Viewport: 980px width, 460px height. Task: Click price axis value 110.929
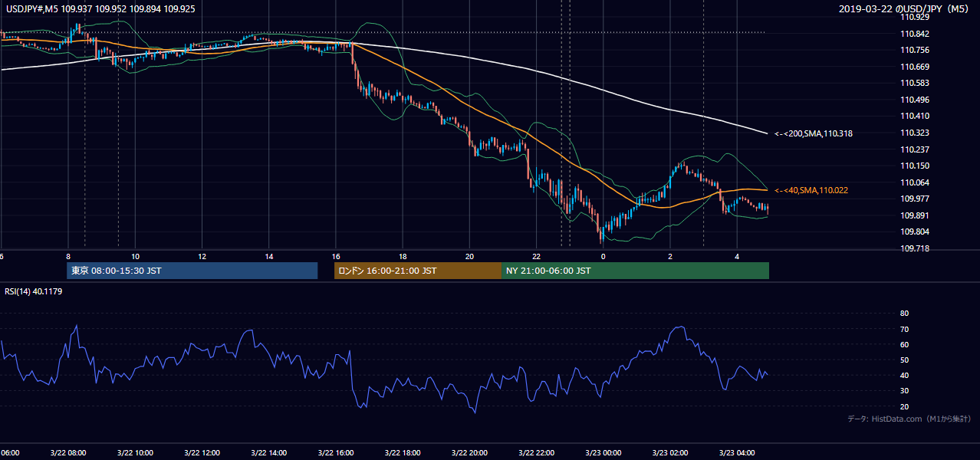coord(914,17)
